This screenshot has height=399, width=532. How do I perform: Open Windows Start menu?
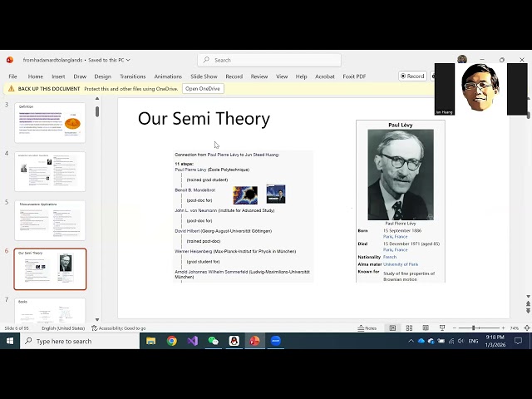pyautogui.click(x=10, y=341)
